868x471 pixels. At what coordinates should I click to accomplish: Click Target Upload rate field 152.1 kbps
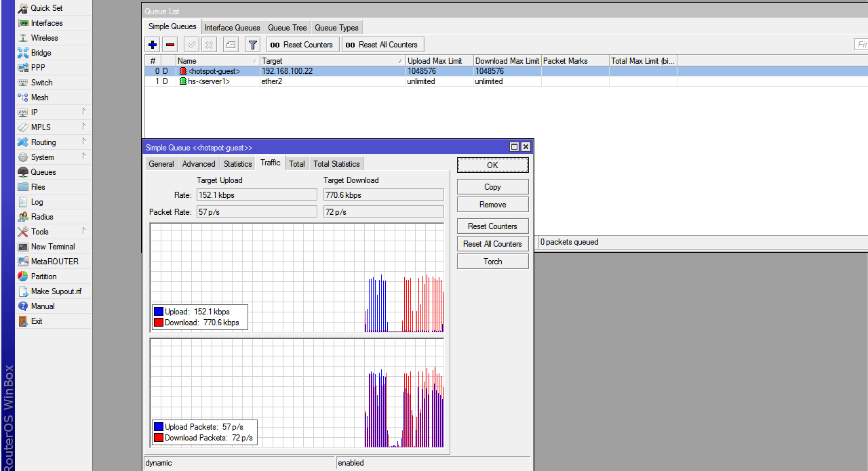pos(256,195)
